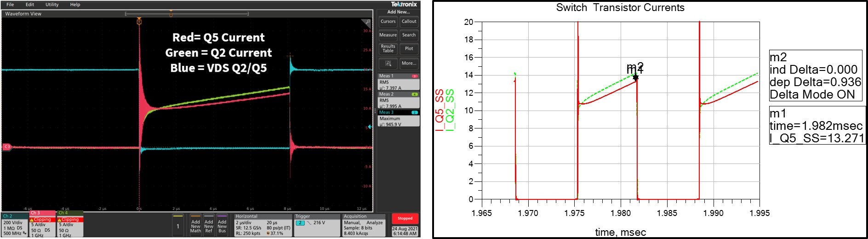Image resolution: width=868 pixels, height=239 pixels.
Task: Click the Measure button
Action: click(388, 35)
